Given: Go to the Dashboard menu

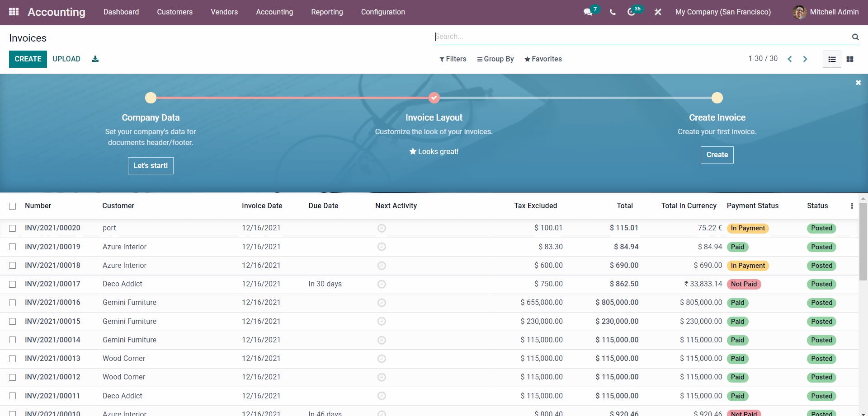Looking at the screenshot, I should [x=121, y=12].
